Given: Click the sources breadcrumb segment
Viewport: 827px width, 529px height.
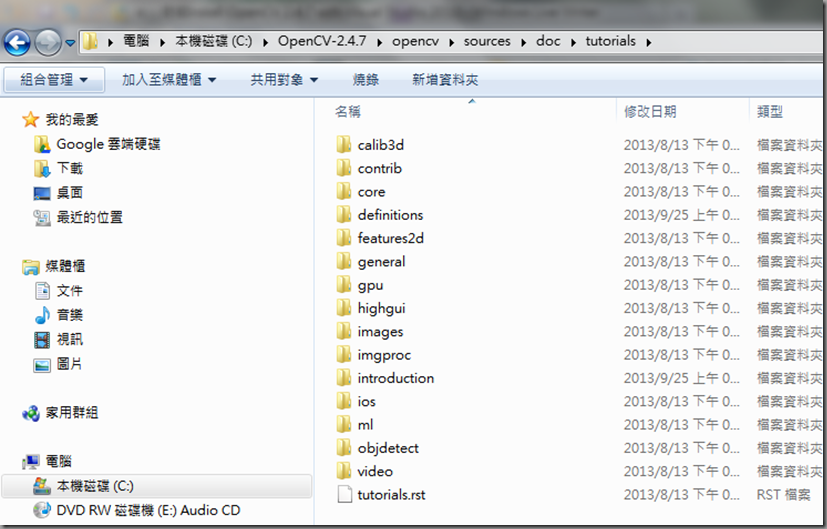Looking at the screenshot, I should click(x=487, y=41).
